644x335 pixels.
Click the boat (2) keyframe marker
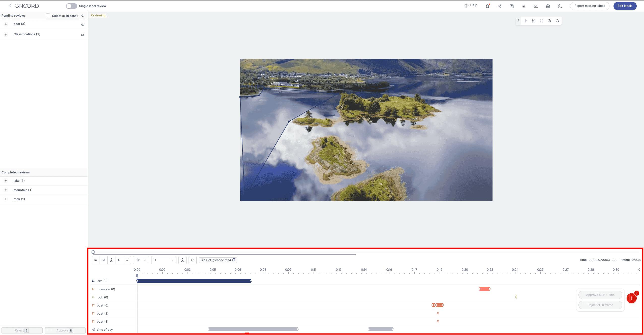[438, 313]
